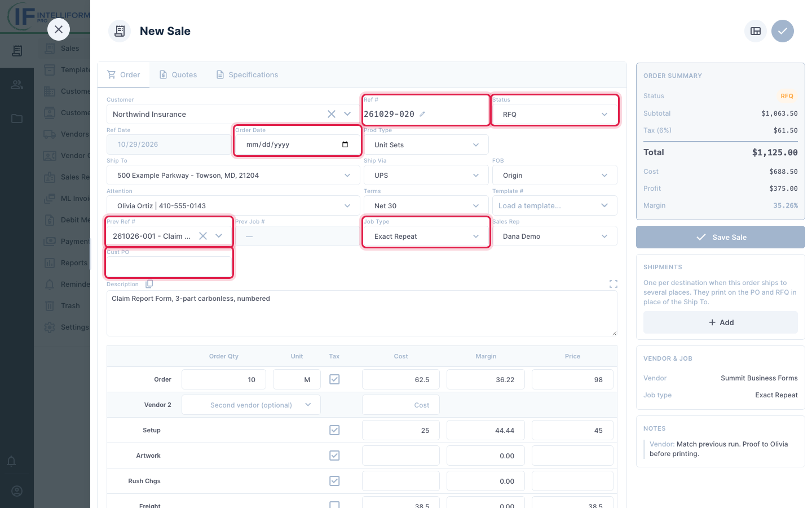Screen dimensions: 812x508
Task: Open the folder icon in the left rail
Action: [17, 119]
